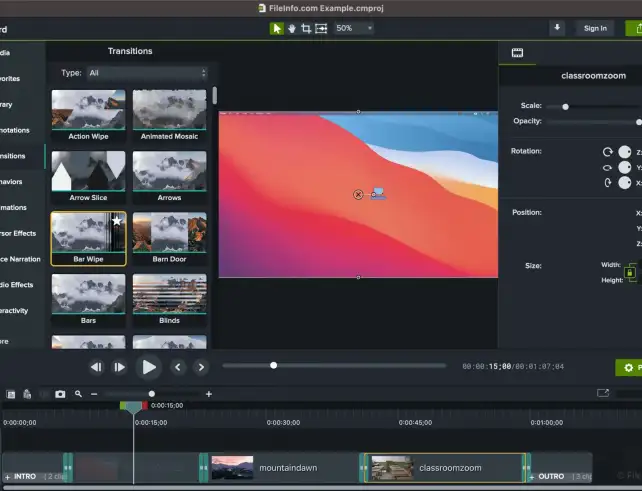Expand the INTRO group on timeline

(7, 477)
